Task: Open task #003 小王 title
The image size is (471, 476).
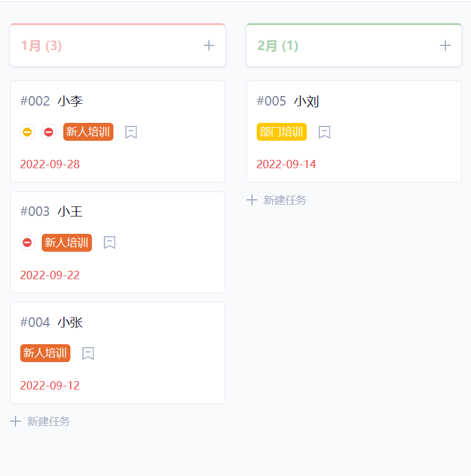Action: [52, 212]
